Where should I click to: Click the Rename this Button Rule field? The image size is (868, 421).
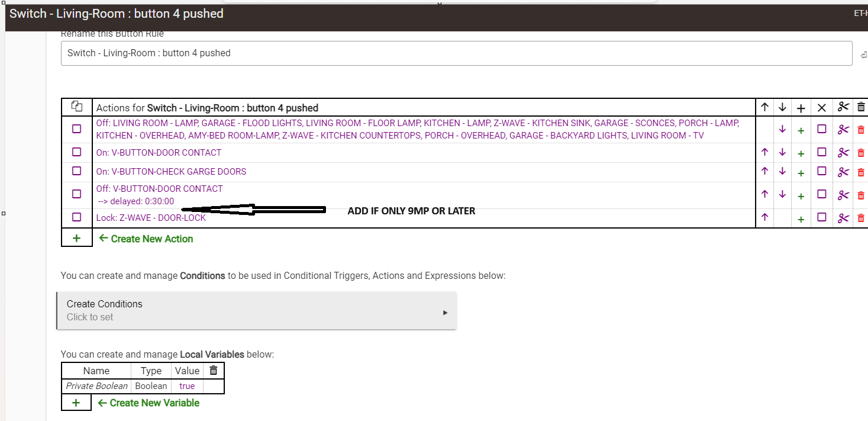click(456, 53)
